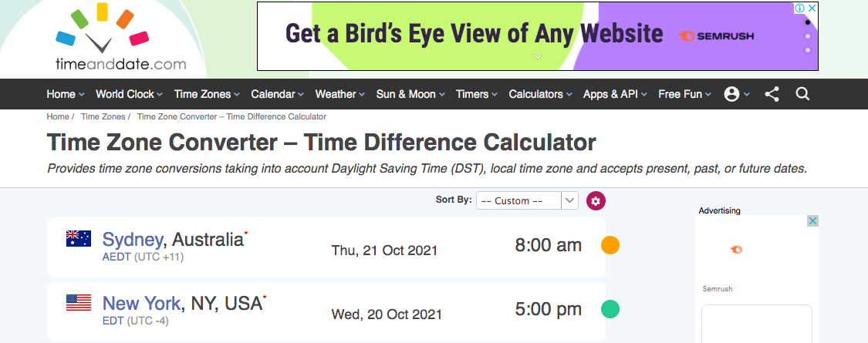Close the Semrush banner ad

[812, 8]
